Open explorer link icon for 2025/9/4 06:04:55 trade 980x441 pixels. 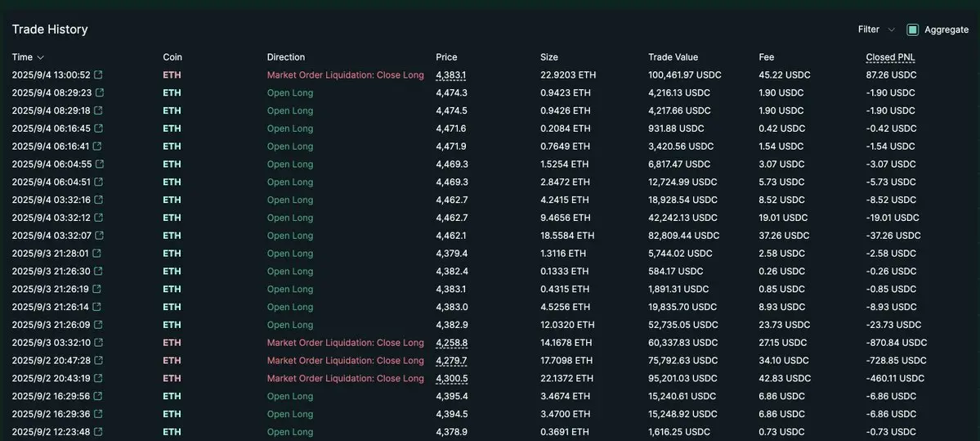pyautogui.click(x=100, y=164)
